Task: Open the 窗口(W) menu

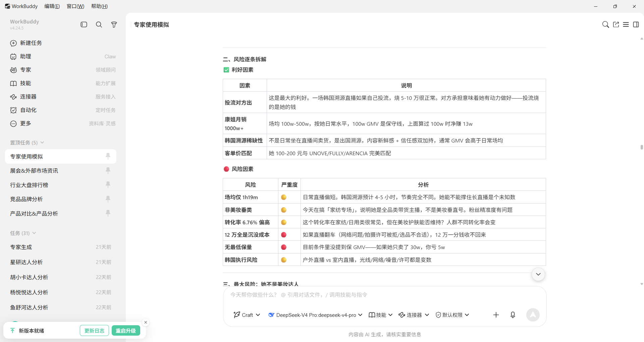Action: [75, 6]
